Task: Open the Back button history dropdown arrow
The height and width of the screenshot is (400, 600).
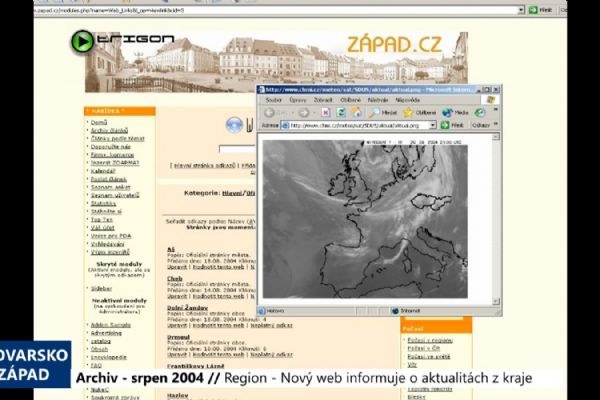Action: [293, 113]
